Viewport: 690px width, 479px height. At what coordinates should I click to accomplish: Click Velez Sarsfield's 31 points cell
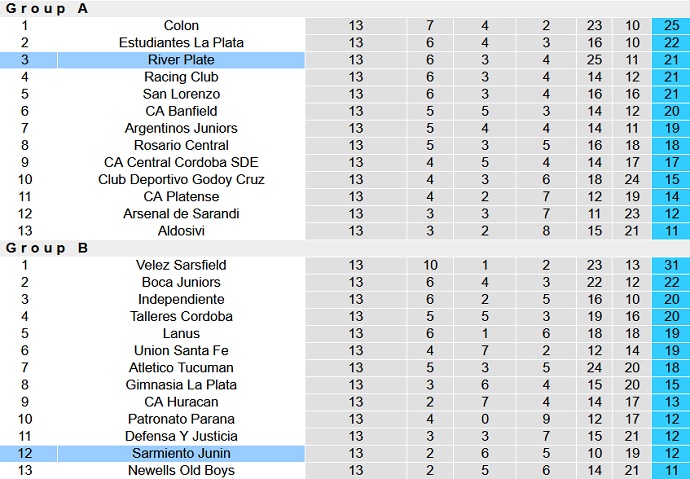tap(670, 265)
